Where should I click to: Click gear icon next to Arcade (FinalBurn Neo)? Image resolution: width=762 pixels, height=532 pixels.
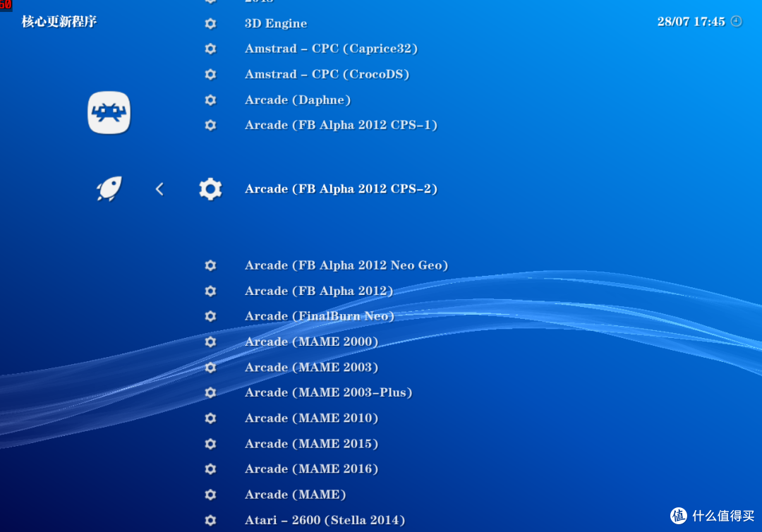[x=210, y=316]
